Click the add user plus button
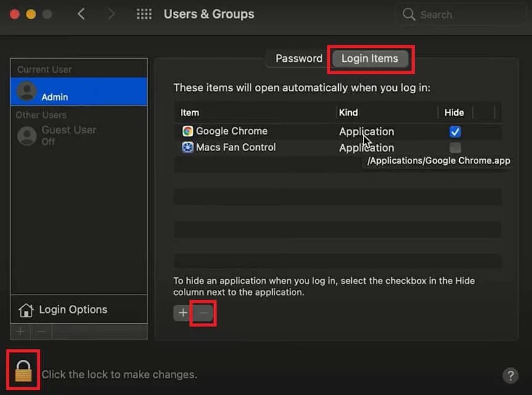532x395 pixels. (x=20, y=331)
